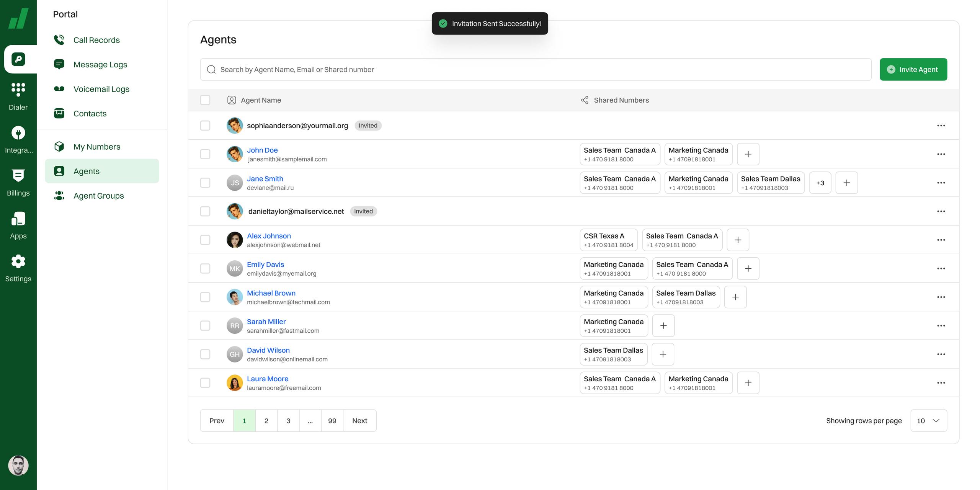Expand the rows per page dropdown
The width and height of the screenshot is (980, 490).
(928, 420)
